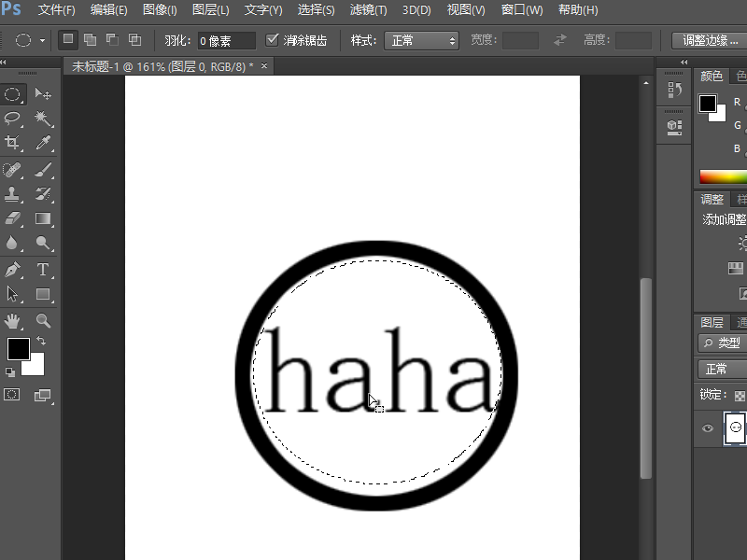Select the Magic Wand tool
The image size is (747, 560).
click(43, 119)
